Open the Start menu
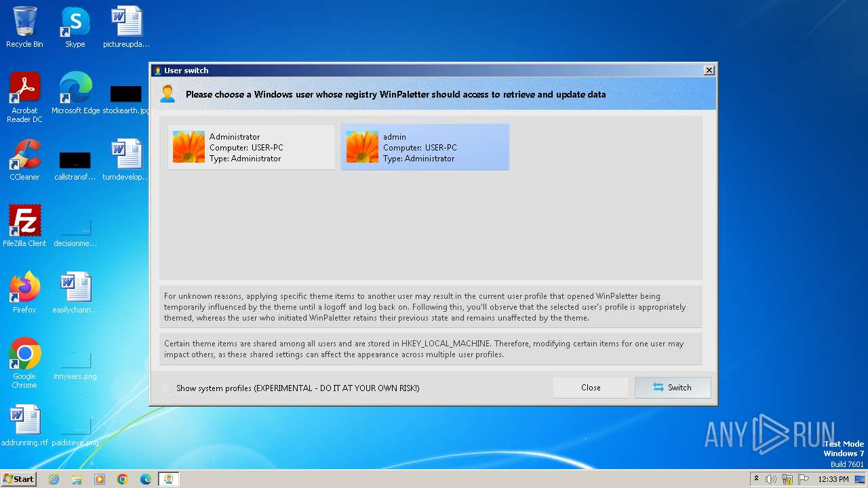The height and width of the screenshot is (488, 868). point(18,479)
